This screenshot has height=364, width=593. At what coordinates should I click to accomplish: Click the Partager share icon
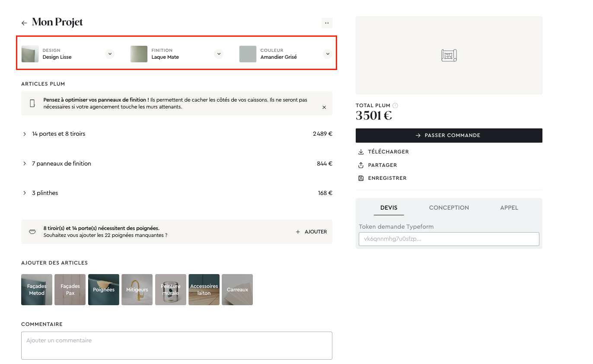(361, 165)
